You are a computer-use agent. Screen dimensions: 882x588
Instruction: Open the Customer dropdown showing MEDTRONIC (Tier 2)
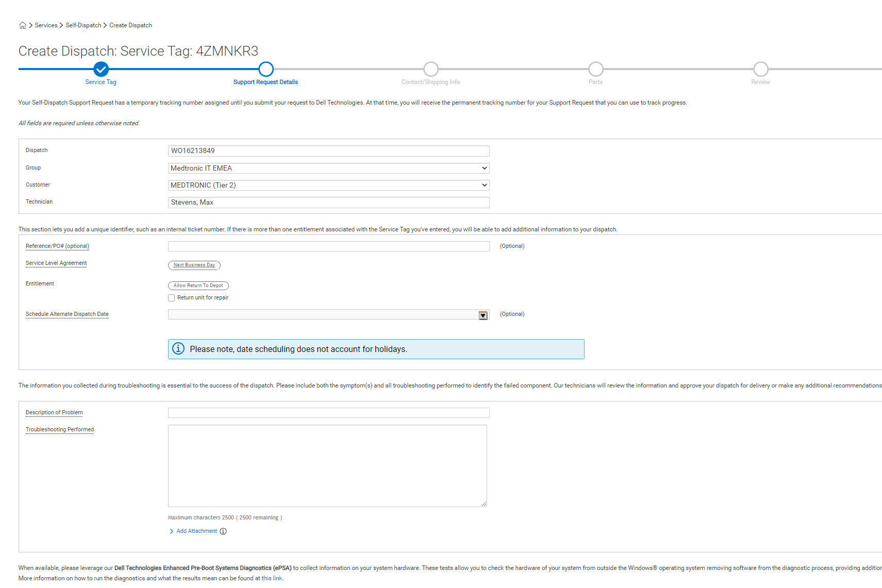[328, 185]
